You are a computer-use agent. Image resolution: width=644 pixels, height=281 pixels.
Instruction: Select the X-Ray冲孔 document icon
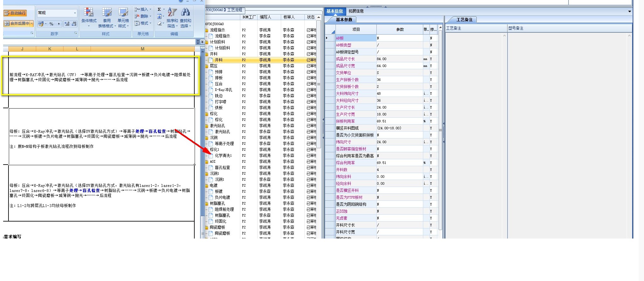[211, 90]
